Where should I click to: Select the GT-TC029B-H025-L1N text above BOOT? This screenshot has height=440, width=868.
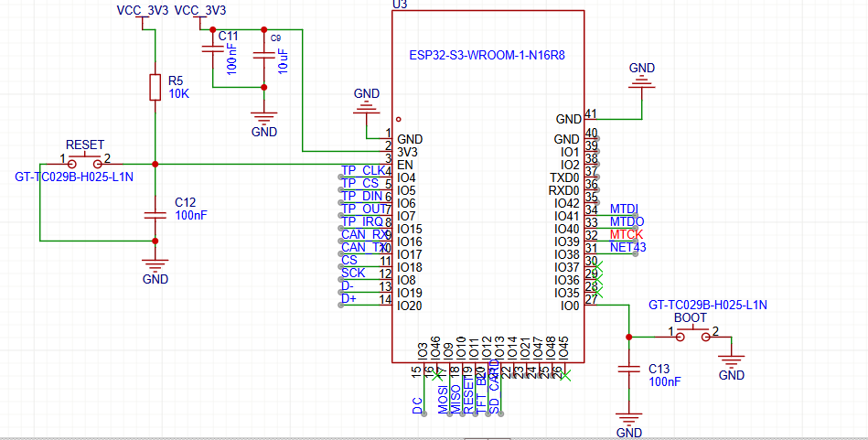[x=707, y=305]
